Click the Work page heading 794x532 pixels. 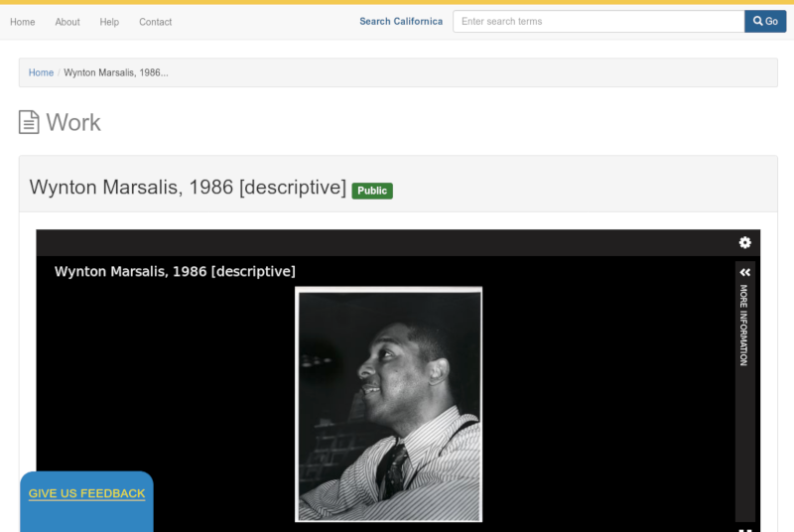[73, 122]
